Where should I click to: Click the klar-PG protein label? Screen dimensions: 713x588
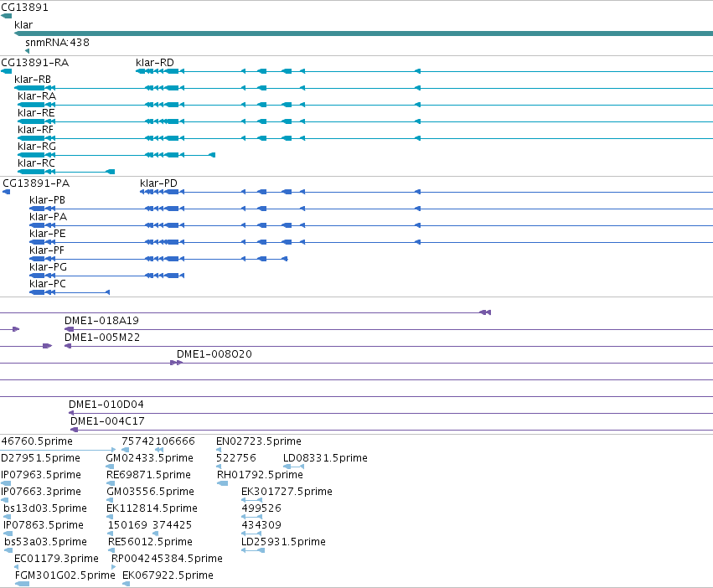point(49,267)
